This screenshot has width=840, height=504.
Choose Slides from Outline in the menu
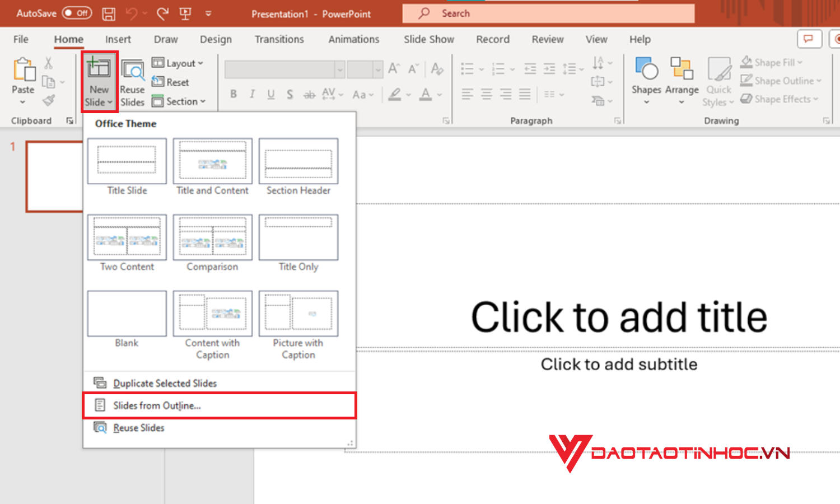pyautogui.click(x=157, y=405)
